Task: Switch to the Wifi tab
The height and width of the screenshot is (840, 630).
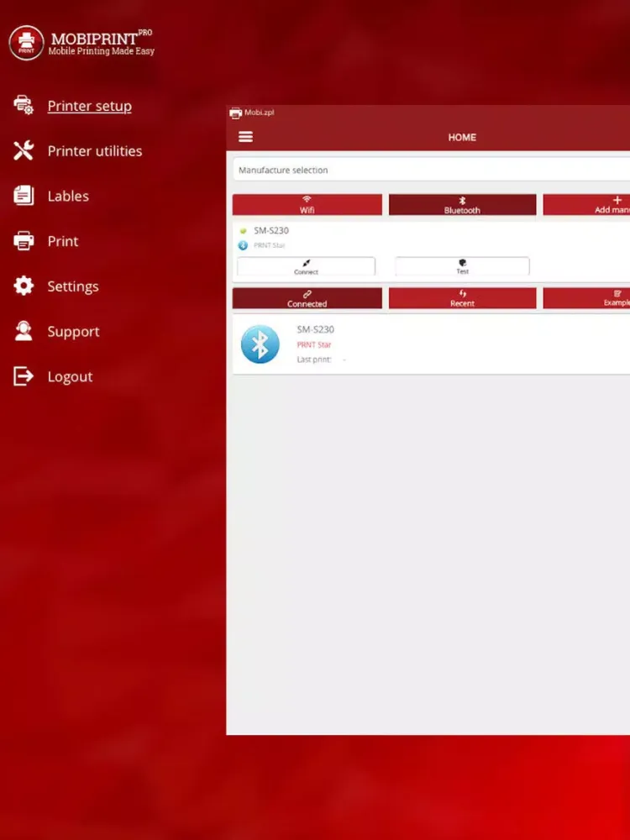Action: pyautogui.click(x=307, y=205)
